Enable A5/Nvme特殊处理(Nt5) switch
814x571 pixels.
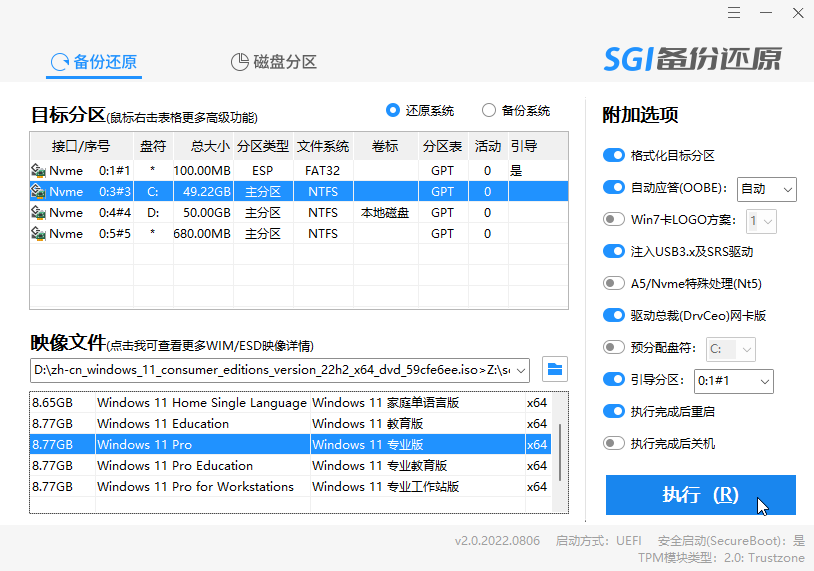tap(614, 283)
